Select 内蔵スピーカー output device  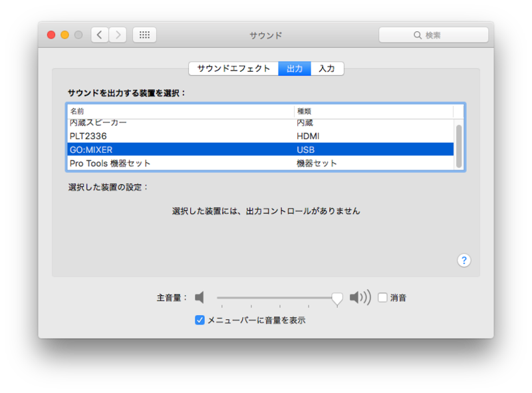[260, 122]
